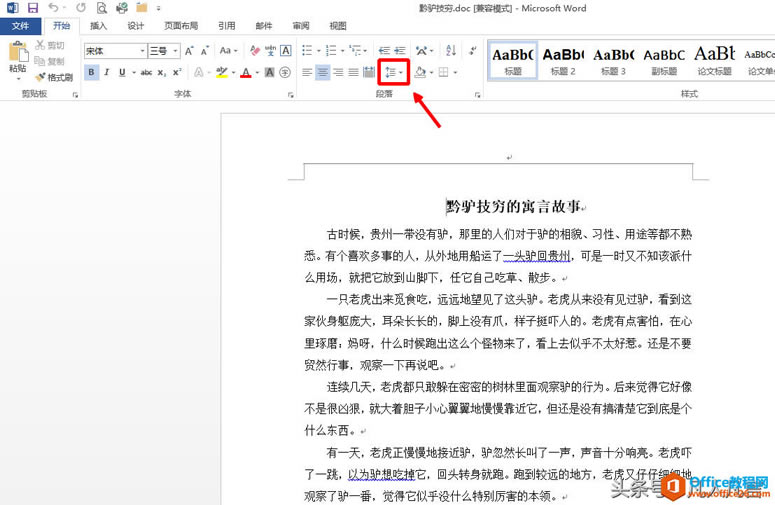Open the Line and Paragraph Spacing dropdown

pyautogui.click(x=394, y=72)
